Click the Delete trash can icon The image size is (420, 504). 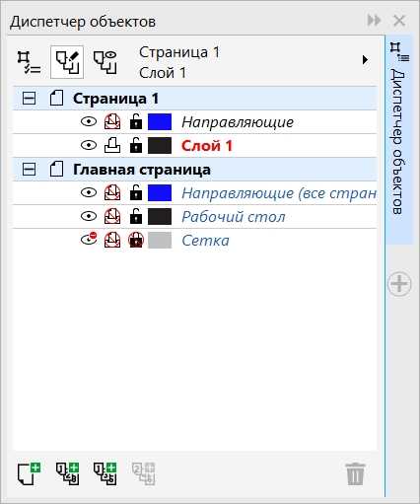[x=355, y=473]
